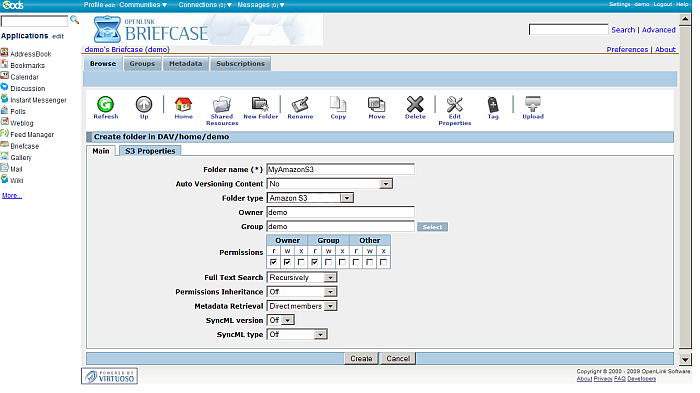Enable Other read permission checkbox
Image resolution: width=700 pixels, height=393 pixels.
click(356, 262)
